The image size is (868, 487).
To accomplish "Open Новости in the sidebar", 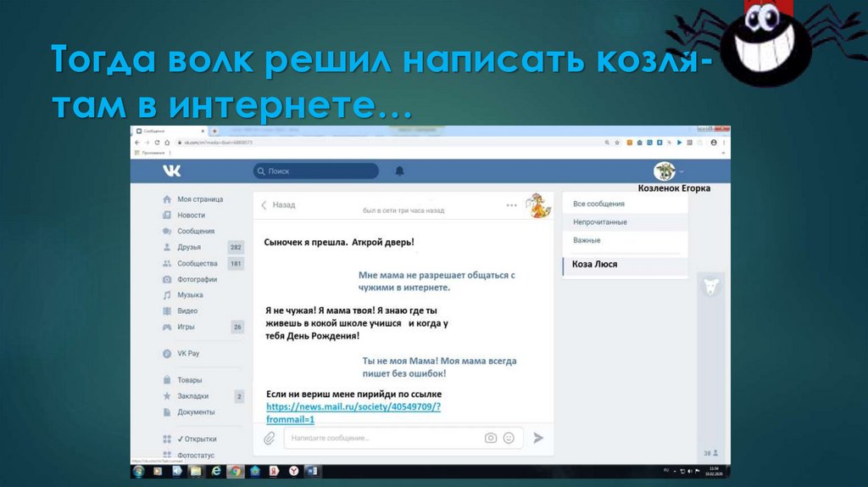I will coord(191,215).
